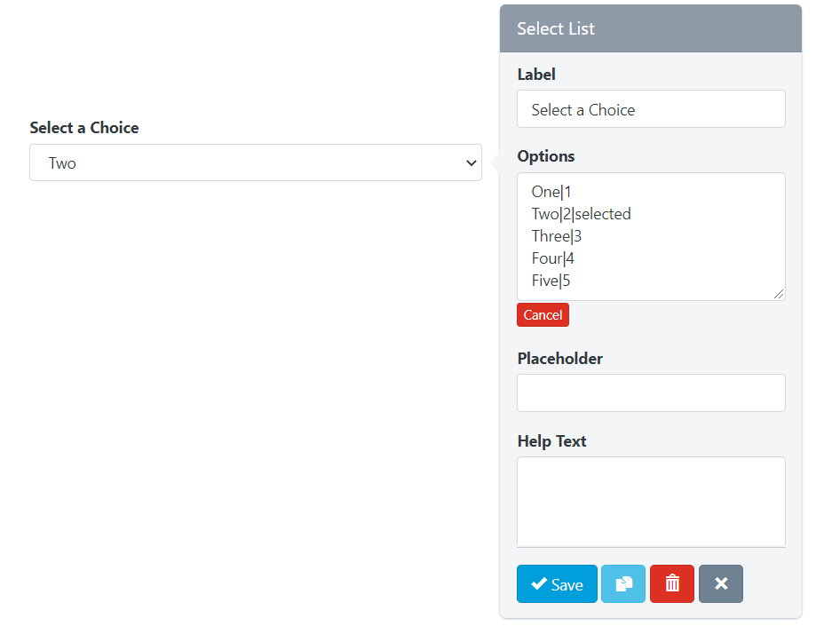840x626 pixels.
Task: Save the select list settings
Action: 558,584
